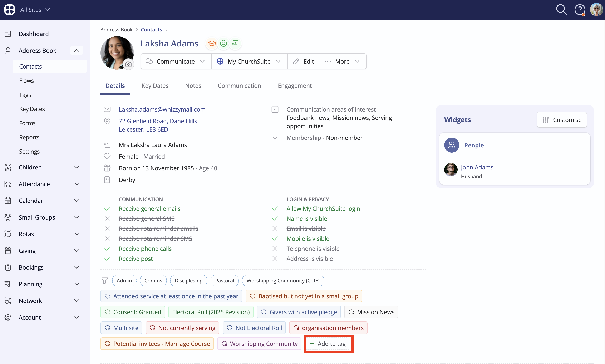Click the Attendance chart icon
This screenshot has height=364, width=605.
8,184
